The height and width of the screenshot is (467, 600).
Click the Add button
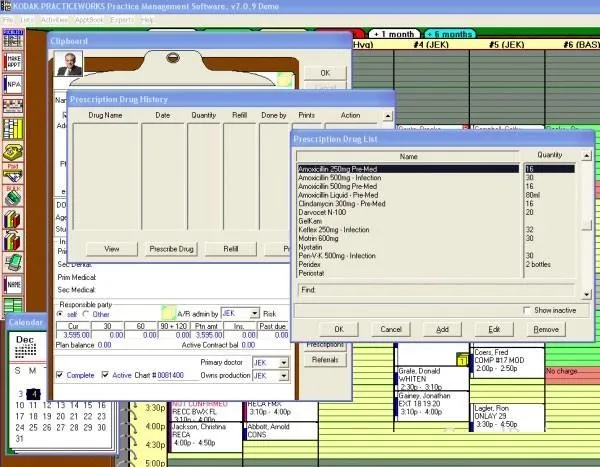[442, 329]
